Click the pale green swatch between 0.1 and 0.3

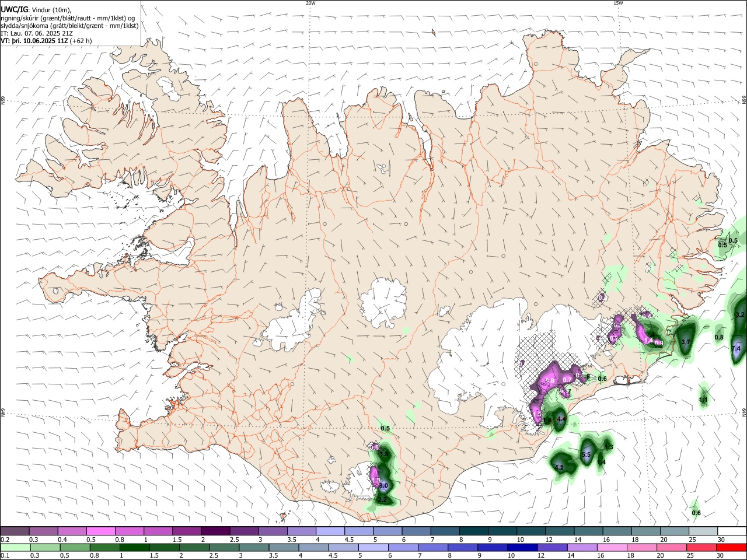[15, 547]
